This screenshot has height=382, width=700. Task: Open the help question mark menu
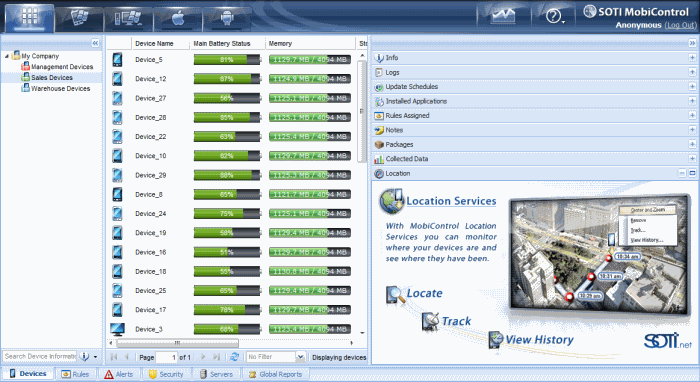(x=554, y=17)
